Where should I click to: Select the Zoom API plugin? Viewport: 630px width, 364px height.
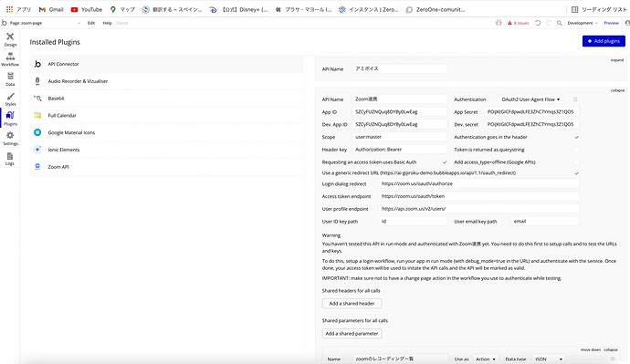tap(167, 167)
